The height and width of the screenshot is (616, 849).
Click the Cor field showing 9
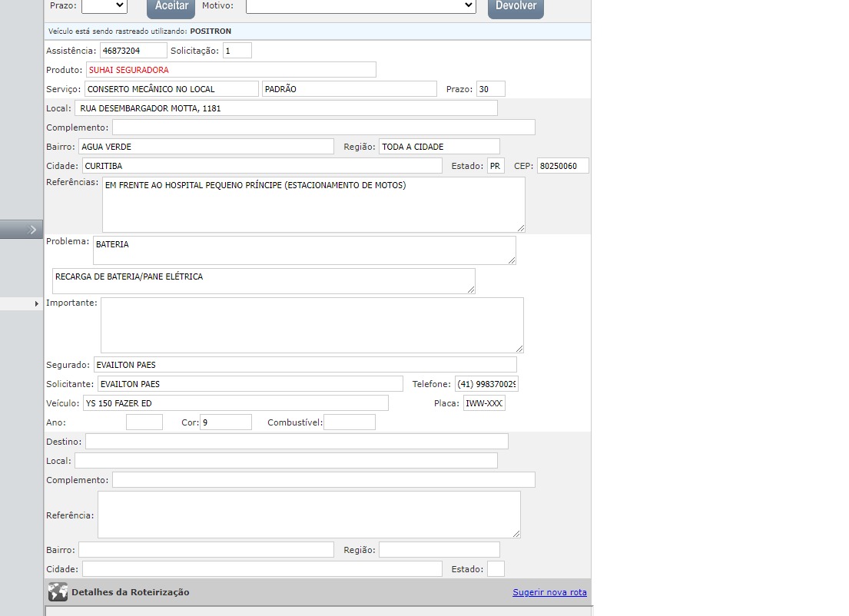coord(226,422)
